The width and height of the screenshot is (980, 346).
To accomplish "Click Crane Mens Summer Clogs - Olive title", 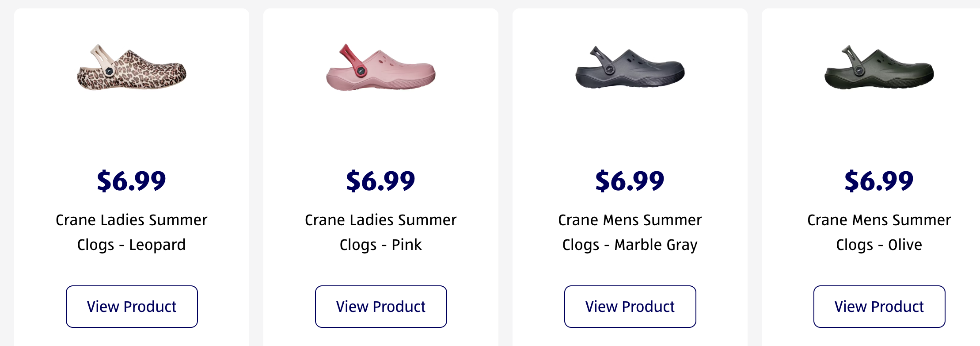I will point(879,232).
